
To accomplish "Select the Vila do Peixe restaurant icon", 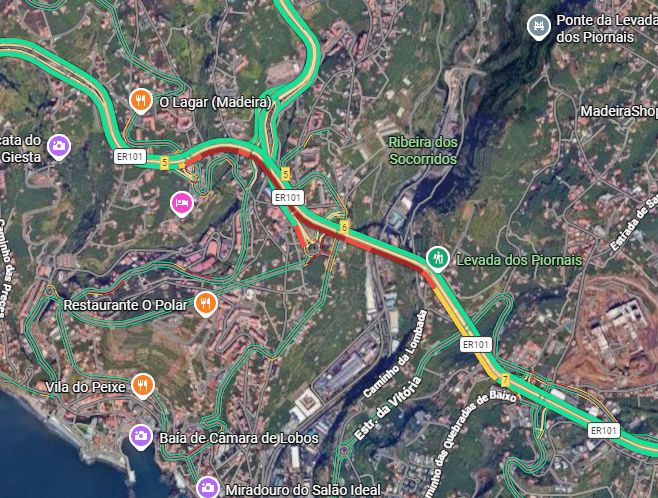I will pos(143,386).
